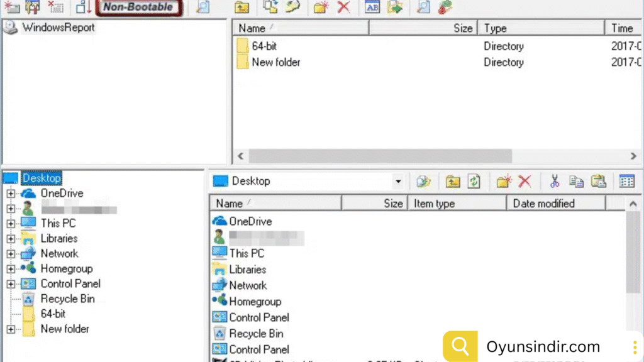
Task: Click the paste clipboard icon in local toolbar
Action: (598, 182)
